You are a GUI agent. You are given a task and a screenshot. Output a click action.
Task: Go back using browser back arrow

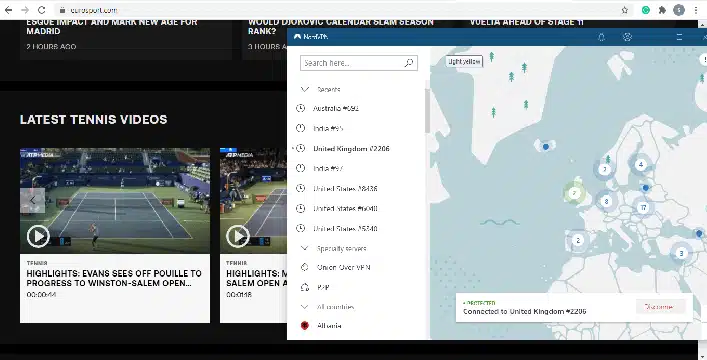tap(9, 10)
